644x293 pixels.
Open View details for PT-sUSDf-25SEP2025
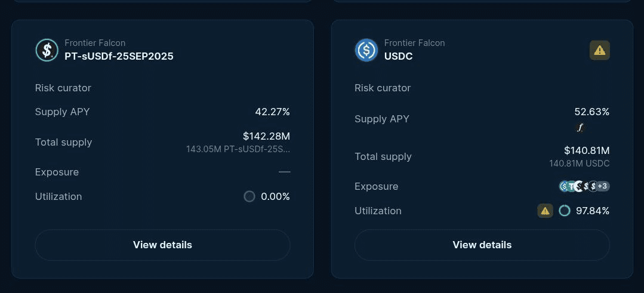[x=163, y=245]
